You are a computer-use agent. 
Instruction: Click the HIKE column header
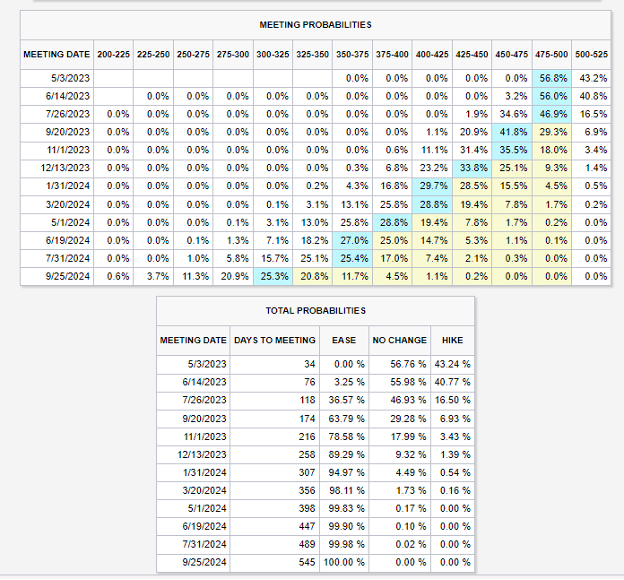[451, 340]
